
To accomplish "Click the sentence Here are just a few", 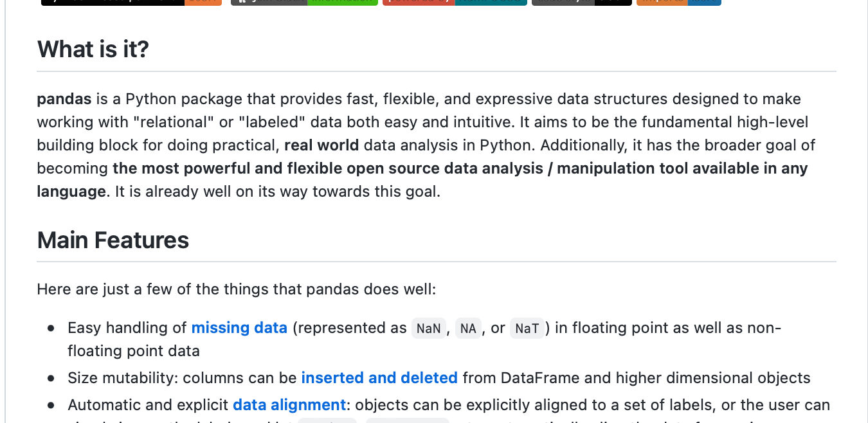I will click(237, 289).
